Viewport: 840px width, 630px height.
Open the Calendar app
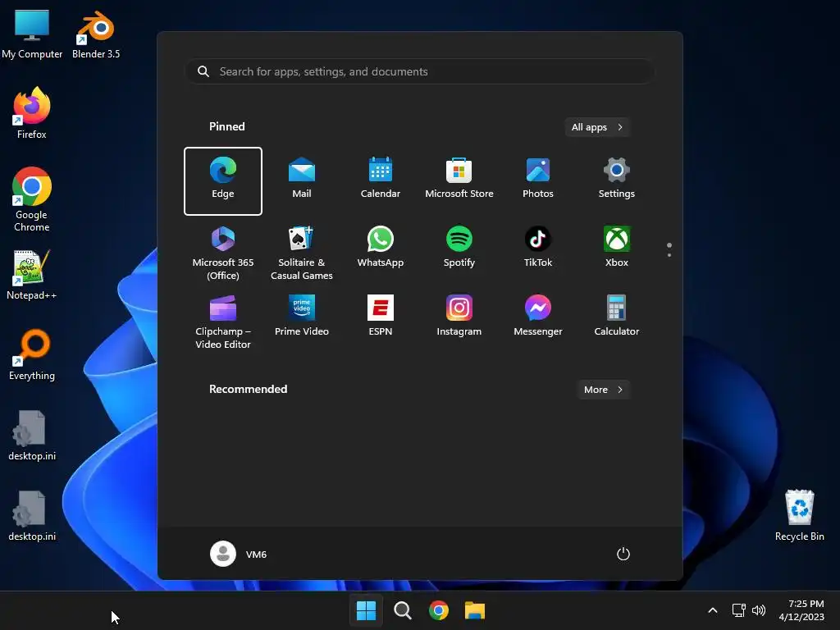[381, 181]
